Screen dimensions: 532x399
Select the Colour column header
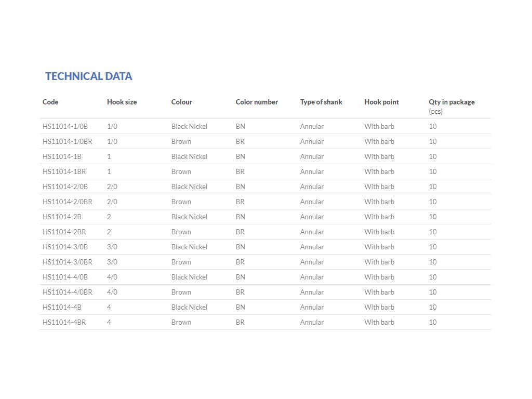182,102
